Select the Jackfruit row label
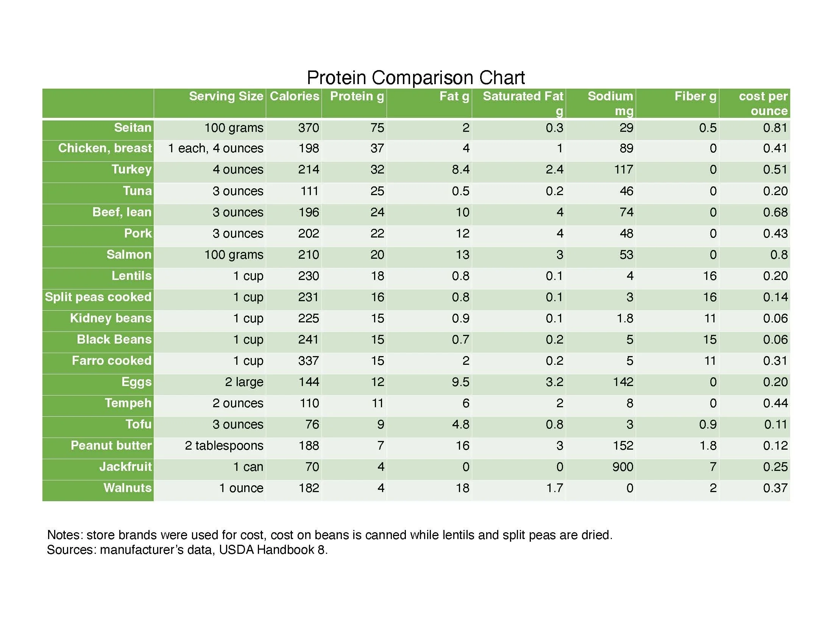 coord(125,467)
